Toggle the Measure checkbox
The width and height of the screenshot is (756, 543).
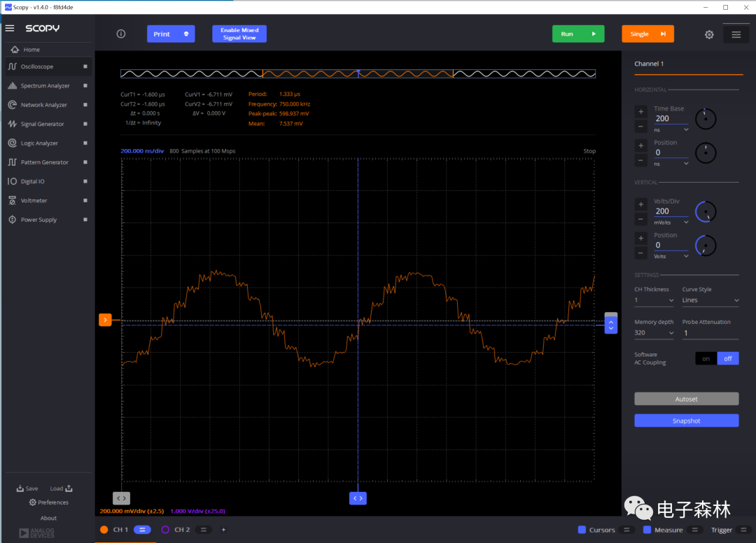tap(647, 530)
